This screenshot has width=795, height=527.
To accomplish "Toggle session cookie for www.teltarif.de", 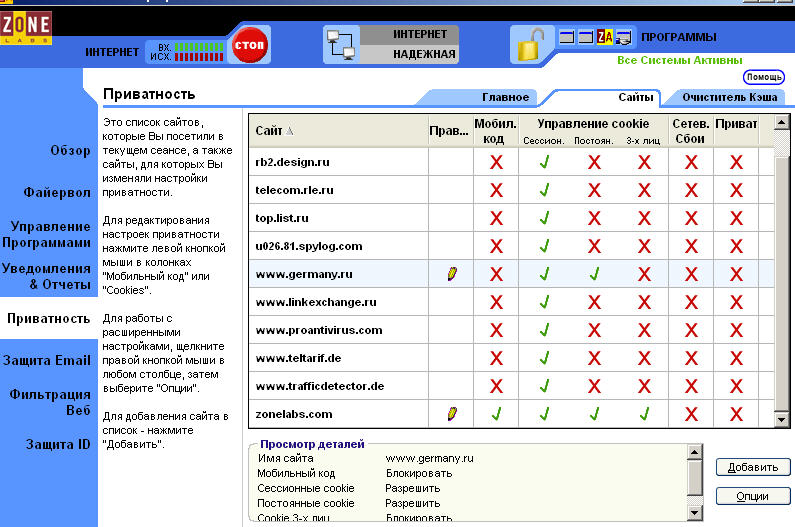I will click(545, 358).
